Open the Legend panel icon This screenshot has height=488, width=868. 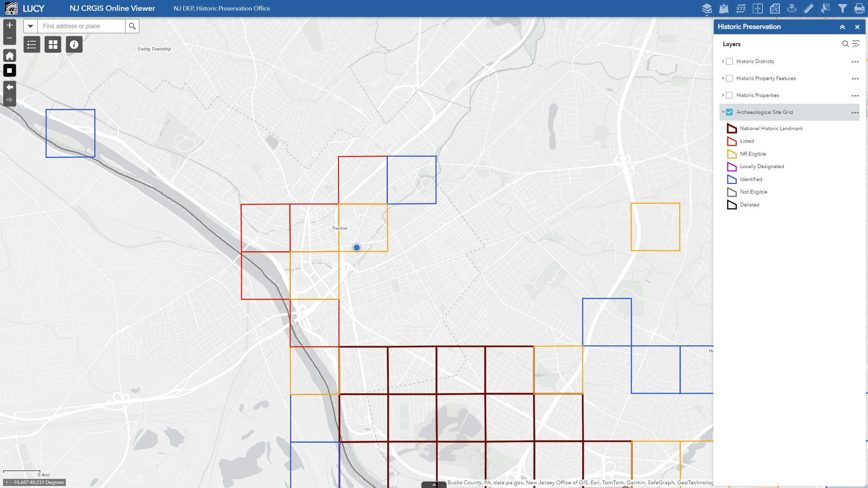(x=32, y=44)
